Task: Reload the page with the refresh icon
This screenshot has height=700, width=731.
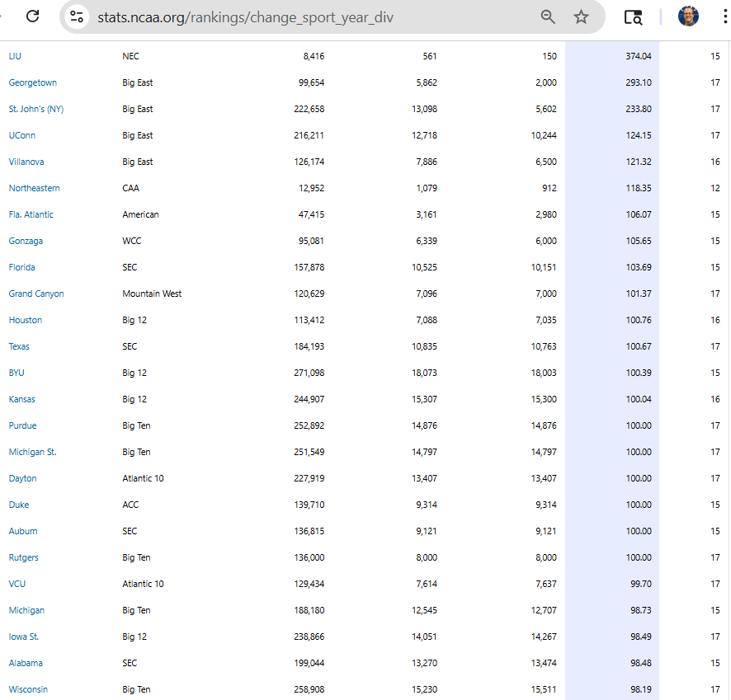Action: tap(33, 16)
